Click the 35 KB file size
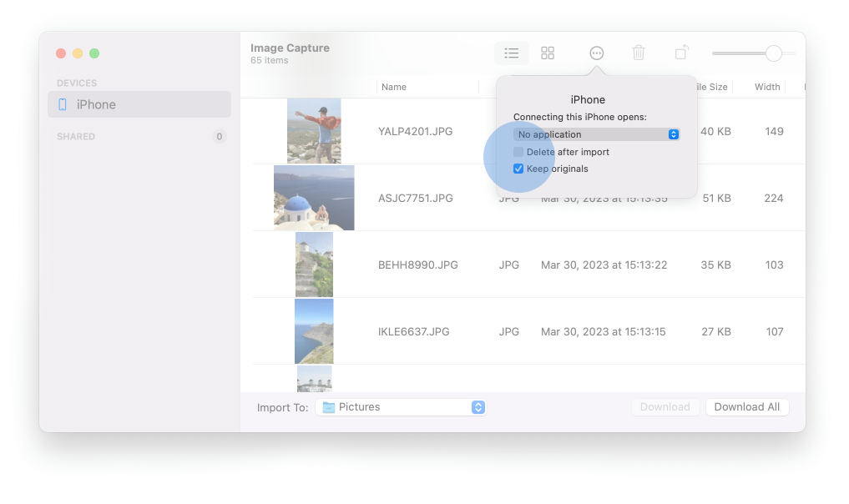 pyautogui.click(x=715, y=265)
